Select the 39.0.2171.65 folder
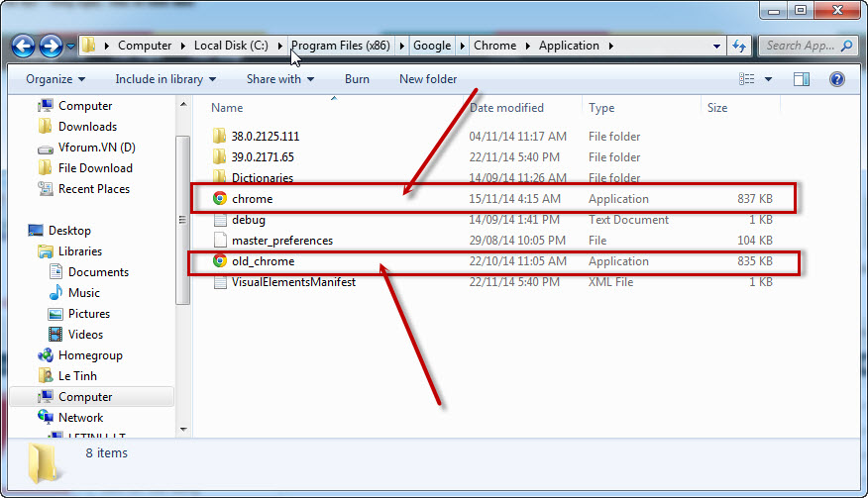 tap(263, 157)
